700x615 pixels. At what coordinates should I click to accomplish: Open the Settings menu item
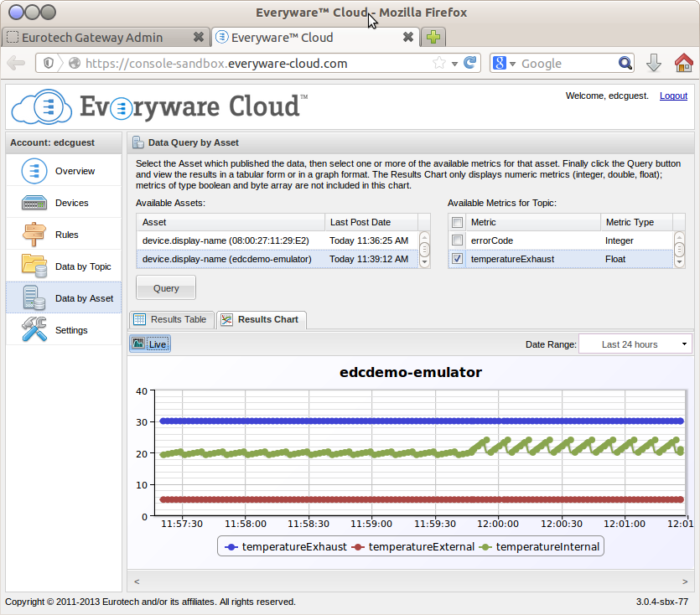click(64, 330)
